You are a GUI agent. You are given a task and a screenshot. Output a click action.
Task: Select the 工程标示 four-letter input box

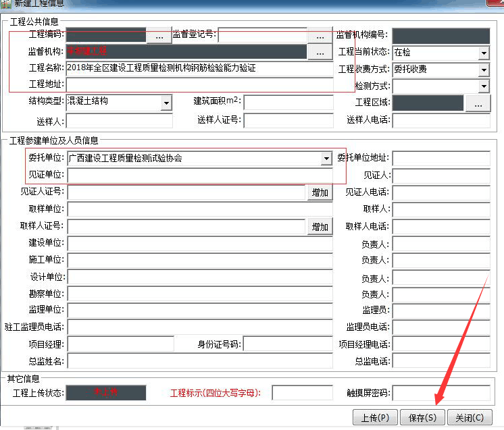303,393
